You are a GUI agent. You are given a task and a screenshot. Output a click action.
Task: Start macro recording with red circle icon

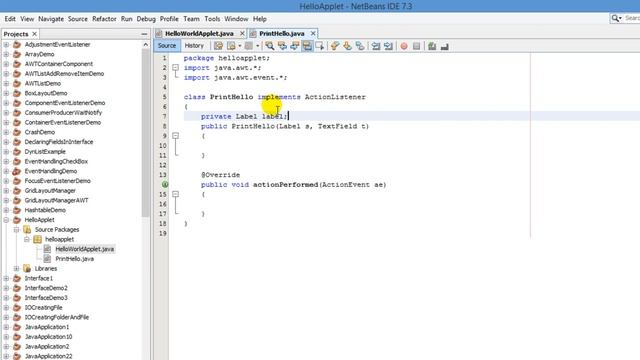tap(404, 46)
